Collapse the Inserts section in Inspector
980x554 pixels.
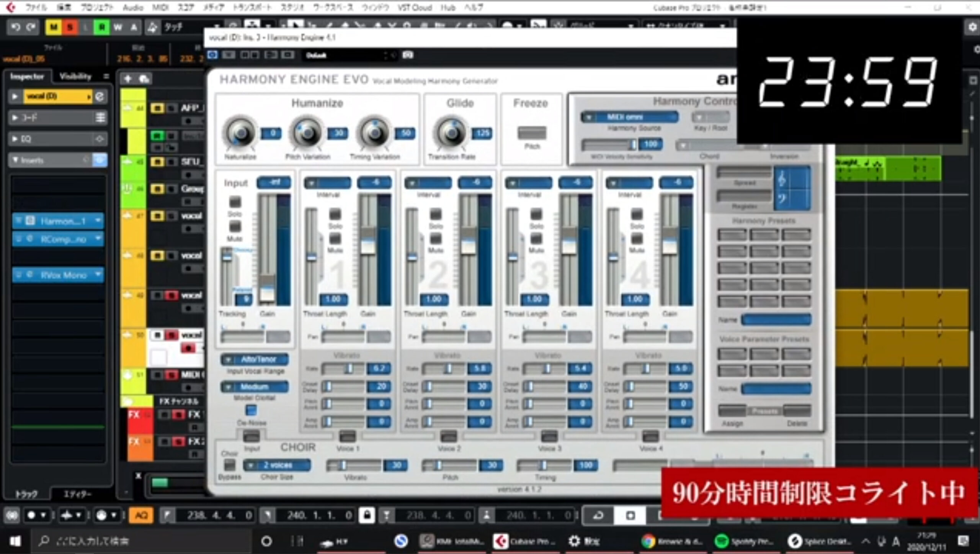pos(15,160)
